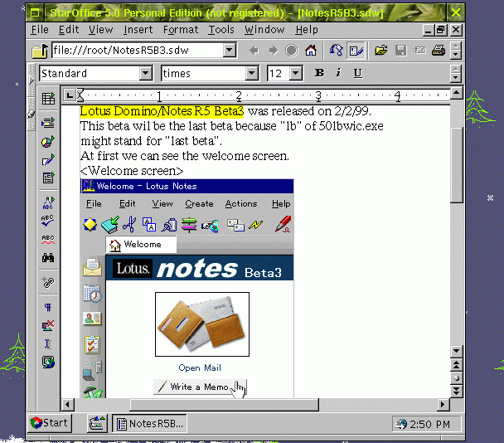Click the NotesR5B... taskbar document button
Image resolution: width=504 pixels, height=443 pixels.
[x=150, y=424]
